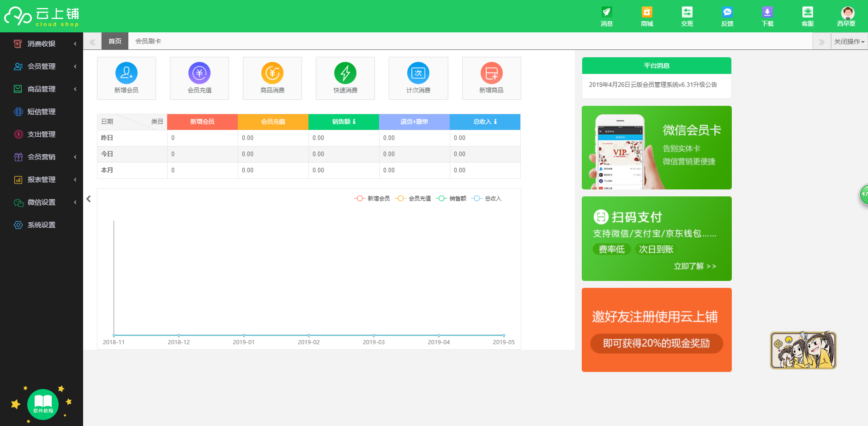This screenshot has height=426, width=868.
Task: Click the cartoon characters floating image
Action: pyautogui.click(x=803, y=350)
